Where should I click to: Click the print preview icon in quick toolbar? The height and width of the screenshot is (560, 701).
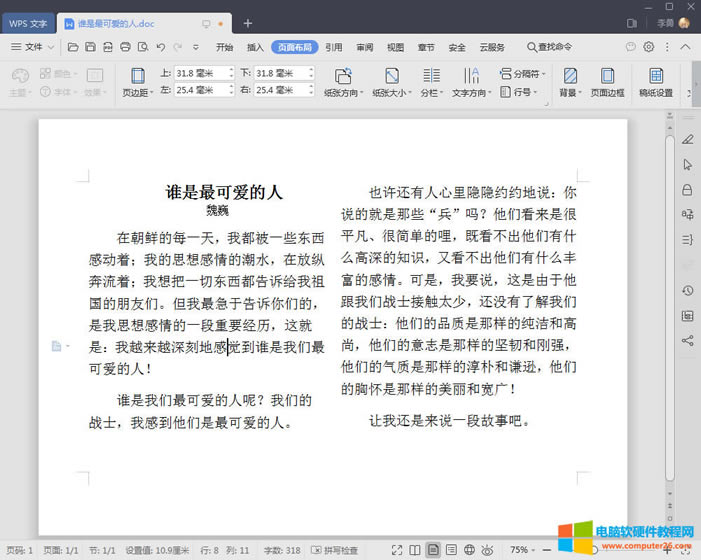coord(143,47)
